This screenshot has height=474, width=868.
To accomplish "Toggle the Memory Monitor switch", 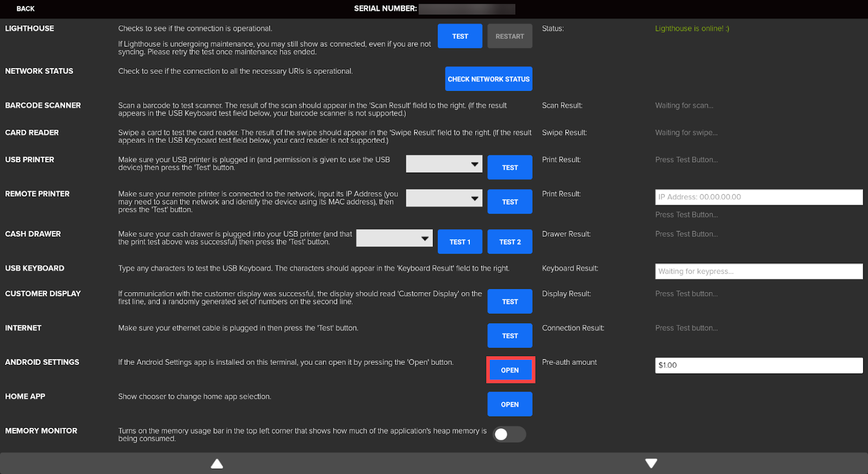I will tap(509, 434).
